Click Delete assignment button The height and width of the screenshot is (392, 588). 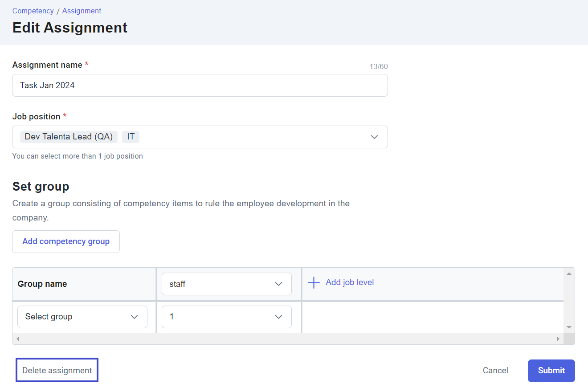57,370
